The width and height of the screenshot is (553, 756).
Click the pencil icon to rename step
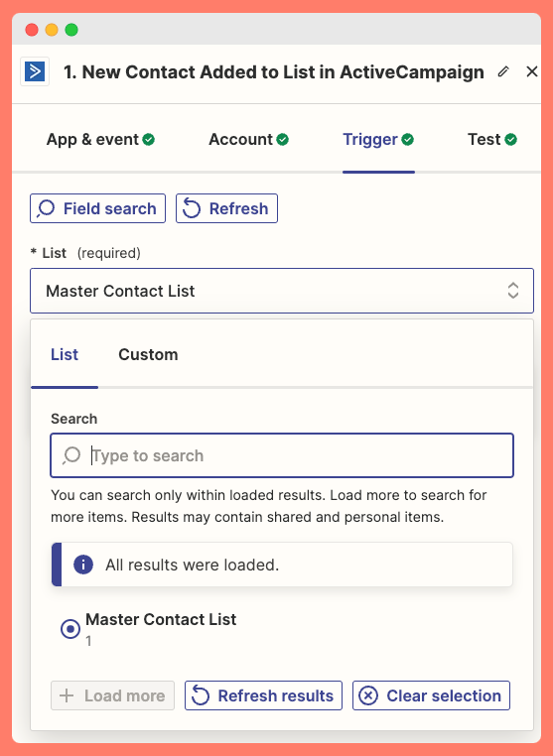click(503, 71)
